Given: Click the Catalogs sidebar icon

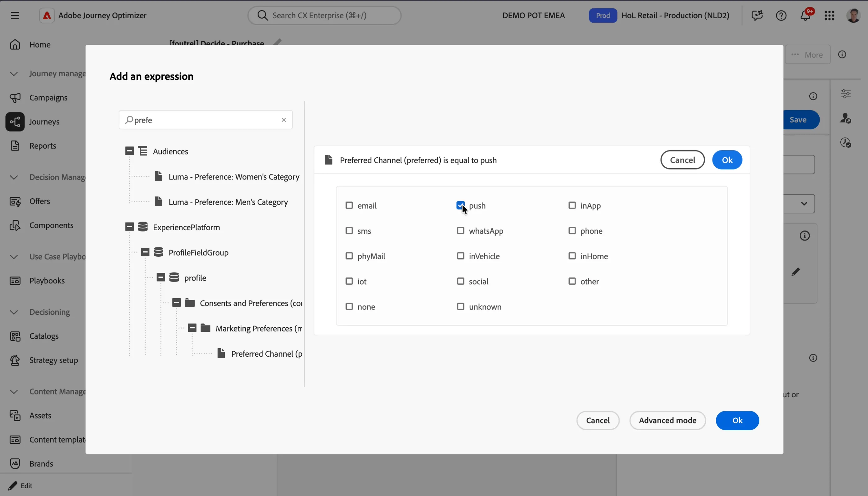Looking at the screenshot, I should coord(15,336).
